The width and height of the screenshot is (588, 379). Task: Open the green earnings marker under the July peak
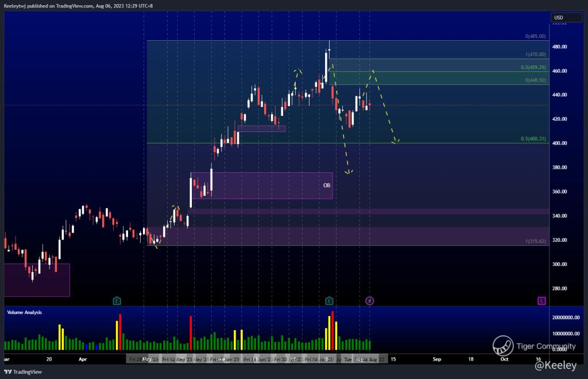click(329, 301)
